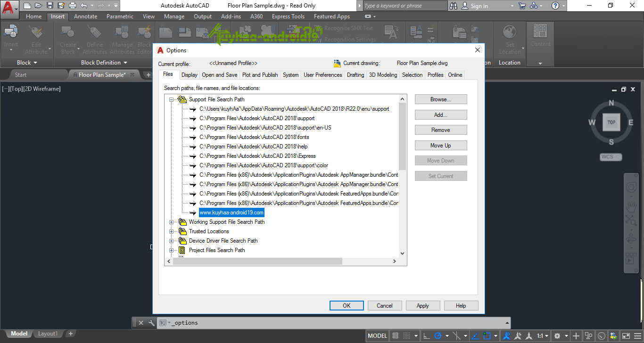The height and width of the screenshot is (343, 644).
Task: Toggle Polar Tracking in the status bar
Action: coord(438,336)
